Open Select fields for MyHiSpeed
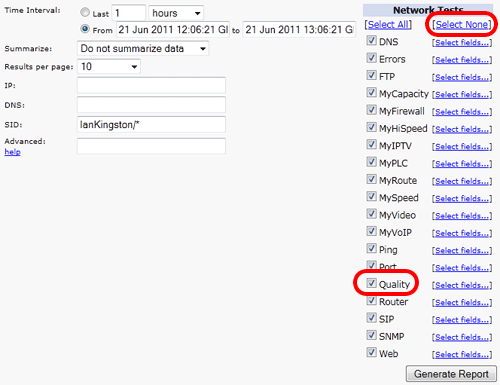Viewport: 500px width, 385px height. (x=462, y=129)
